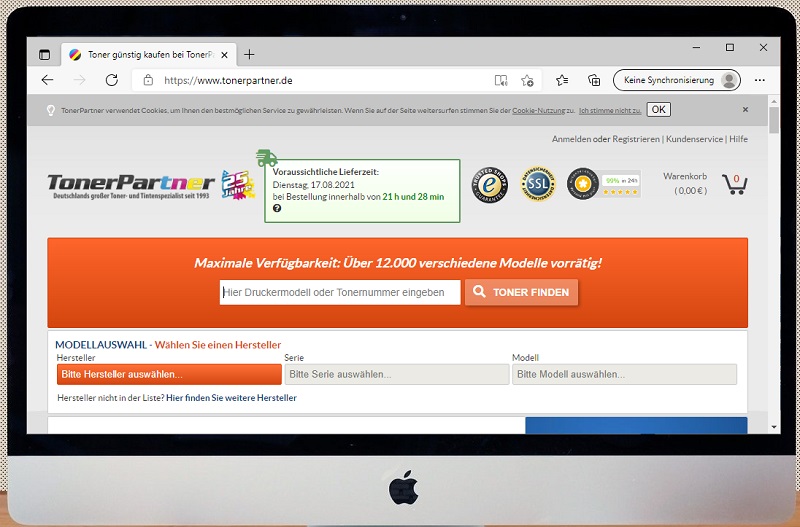Viewport: 800px width, 527px height.
Task: Click the disabled browser forward arrow
Action: [x=80, y=80]
